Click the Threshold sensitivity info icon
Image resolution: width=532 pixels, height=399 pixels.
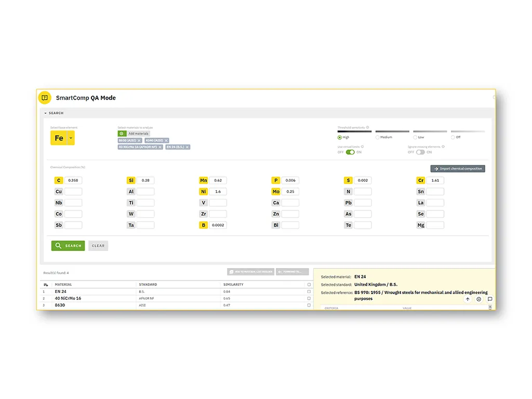367,127
